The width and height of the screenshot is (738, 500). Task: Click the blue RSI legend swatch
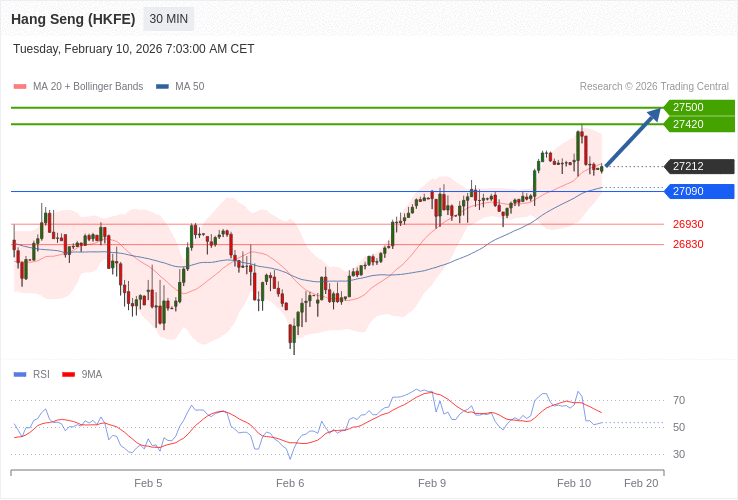tap(20, 375)
